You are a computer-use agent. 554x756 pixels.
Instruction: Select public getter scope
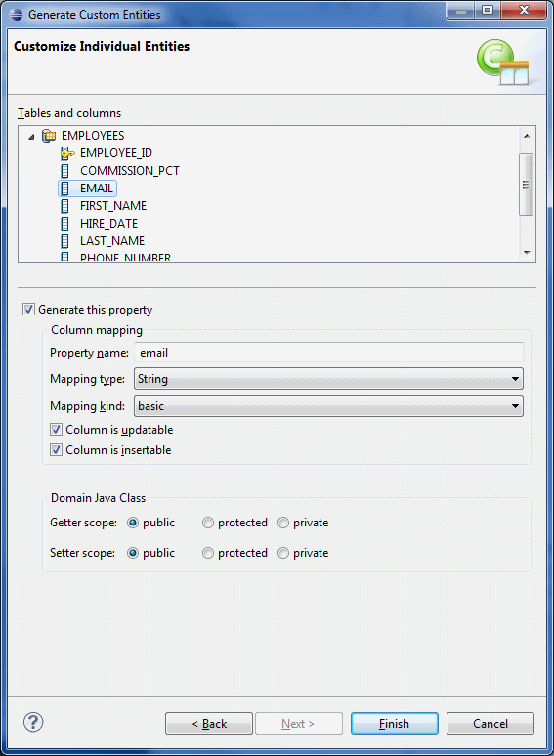tap(133, 523)
